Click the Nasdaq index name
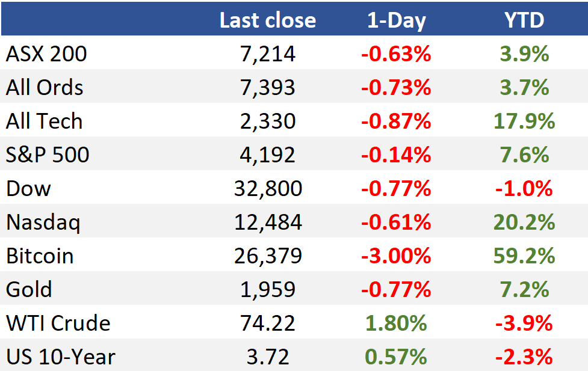 [x=43, y=222]
